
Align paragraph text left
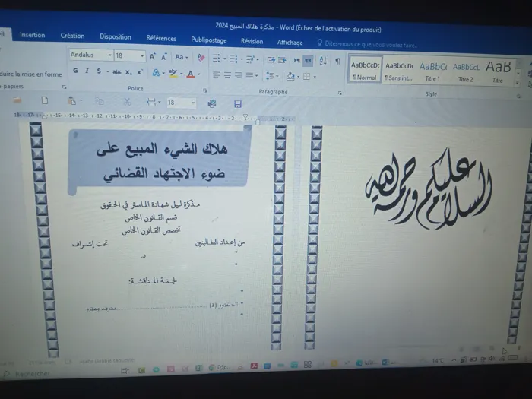click(x=216, y=74)
